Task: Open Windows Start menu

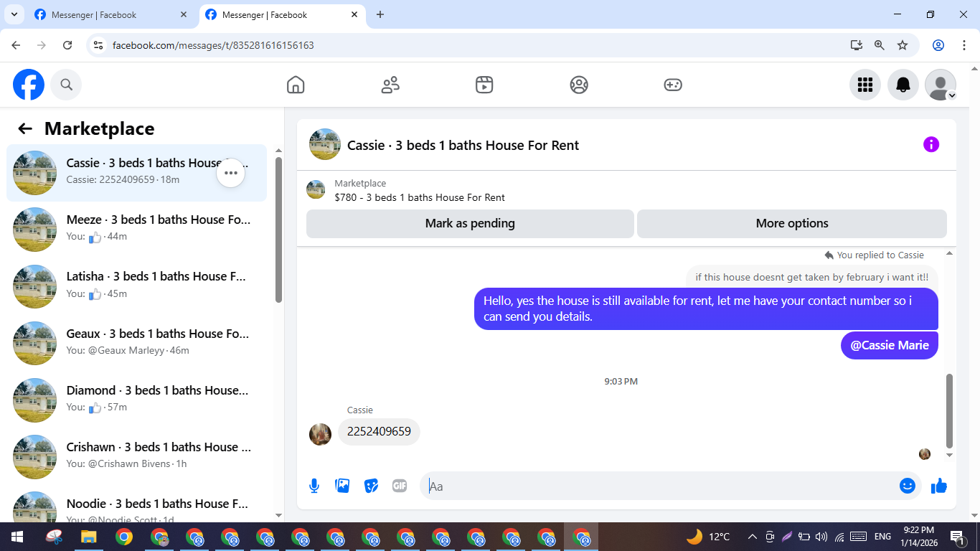Action: pyautogui.click(x=17, y=537)
